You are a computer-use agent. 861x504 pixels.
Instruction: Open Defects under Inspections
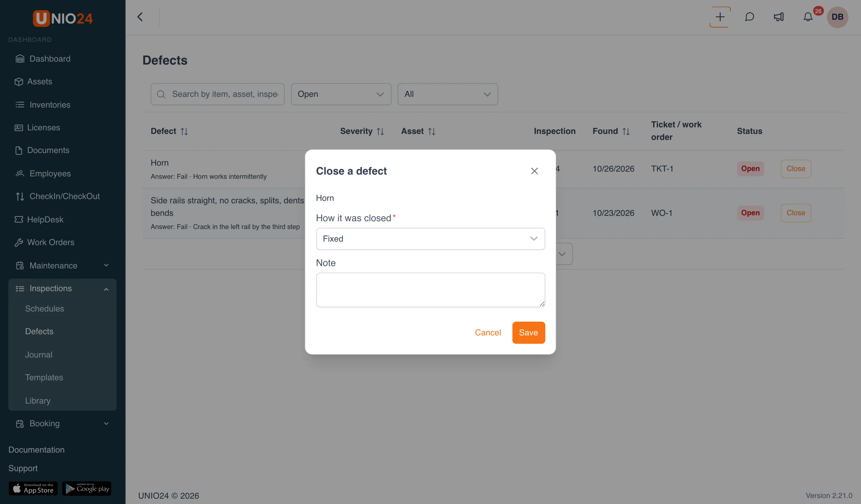pos(39,332)
